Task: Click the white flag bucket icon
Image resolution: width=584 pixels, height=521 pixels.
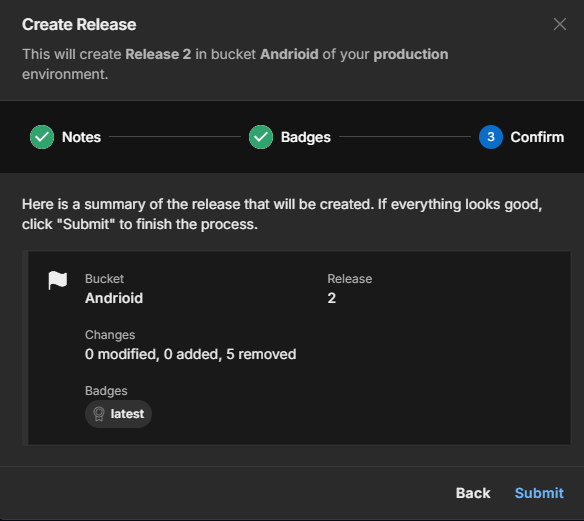Action: click(x=58, y=280)
